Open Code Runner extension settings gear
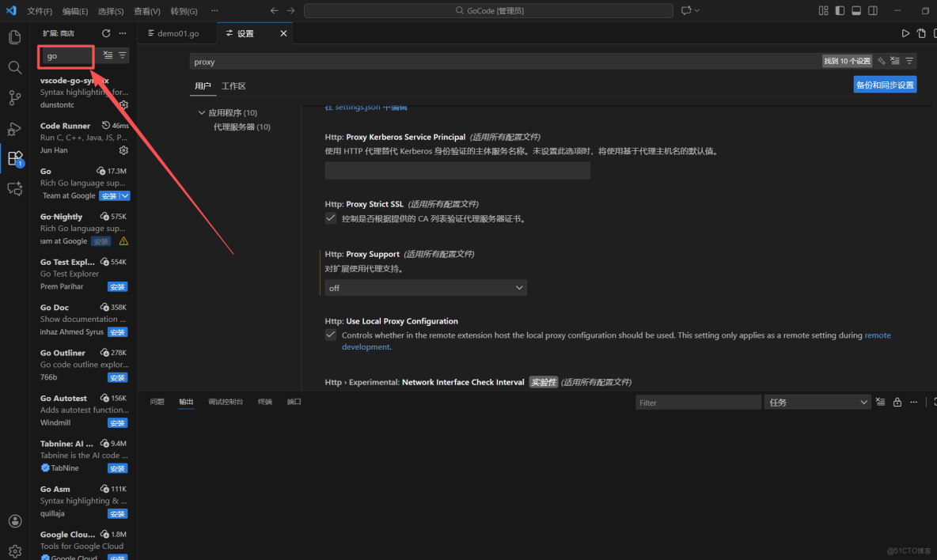 point(123,150)
